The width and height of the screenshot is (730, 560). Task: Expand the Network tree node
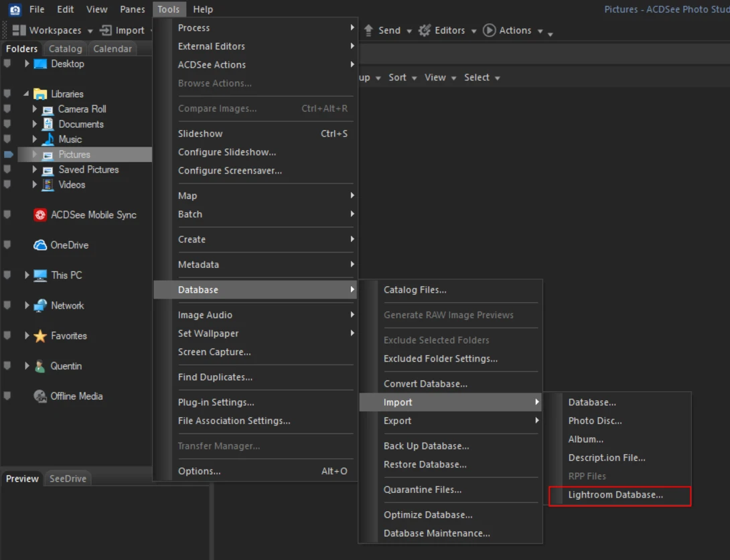27,305
